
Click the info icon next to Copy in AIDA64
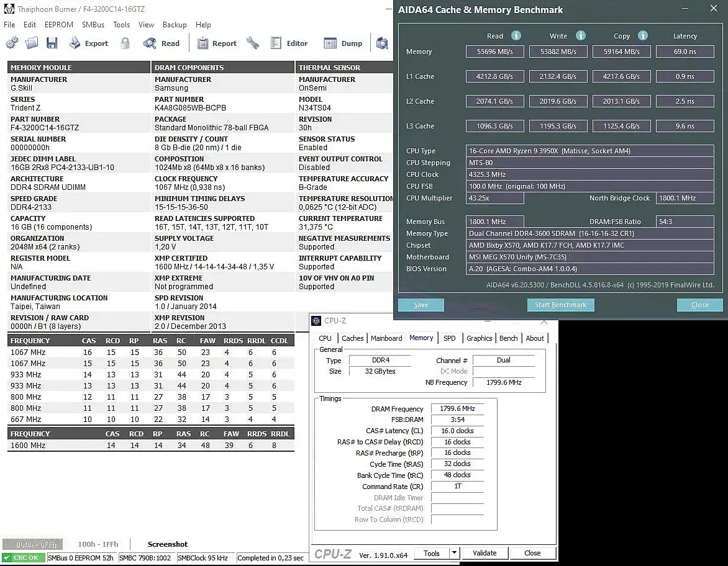[642, 36]
